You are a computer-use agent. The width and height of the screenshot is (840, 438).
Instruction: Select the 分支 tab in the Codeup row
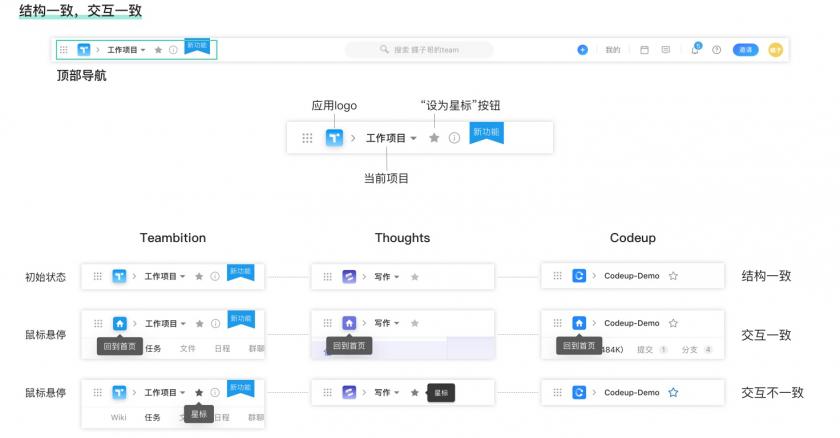(x=689, y=350)
